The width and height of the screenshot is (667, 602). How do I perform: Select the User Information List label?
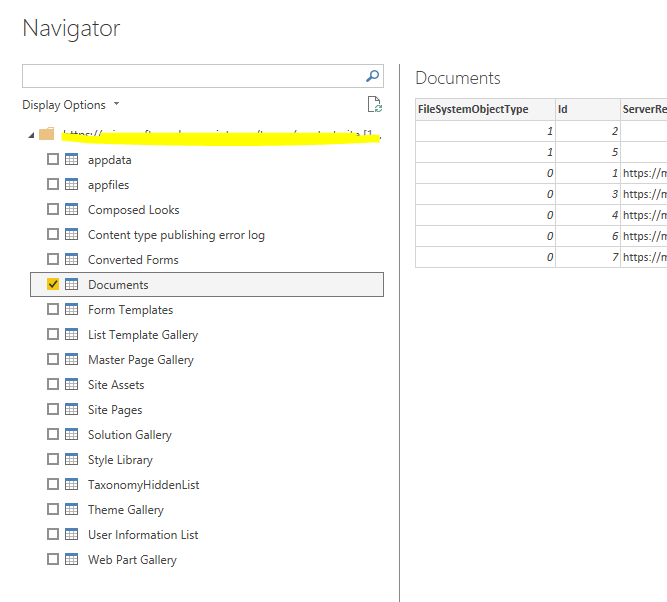tap(143, 535)
